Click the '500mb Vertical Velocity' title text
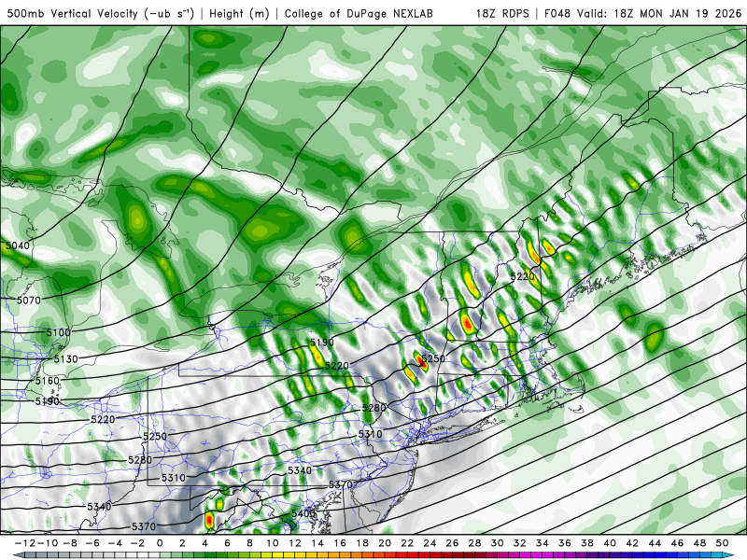The width and height of the screenshot is (747, 560). [73, 13]
